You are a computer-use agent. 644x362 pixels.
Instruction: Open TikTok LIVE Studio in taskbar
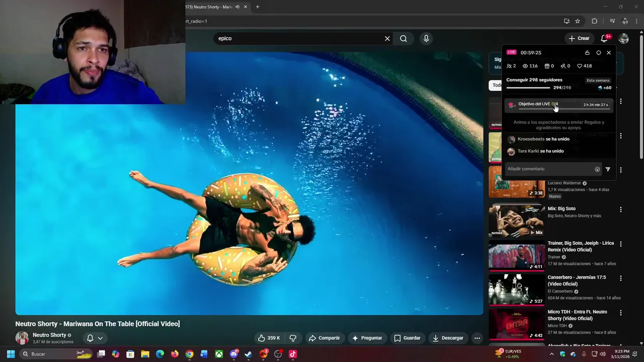tap(293, 354)
